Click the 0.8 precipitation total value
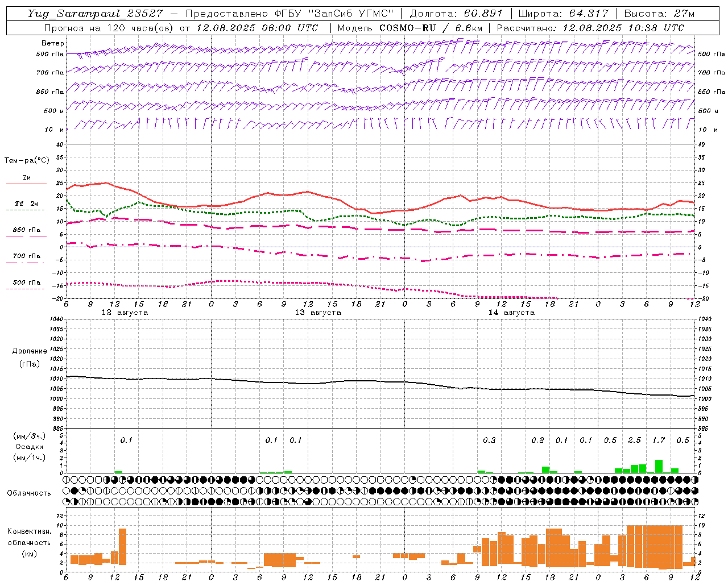 [537, 440]
